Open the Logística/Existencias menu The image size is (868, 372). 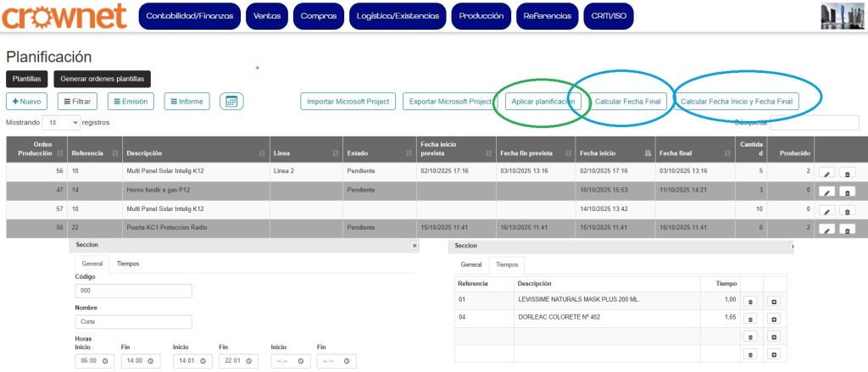398,16
